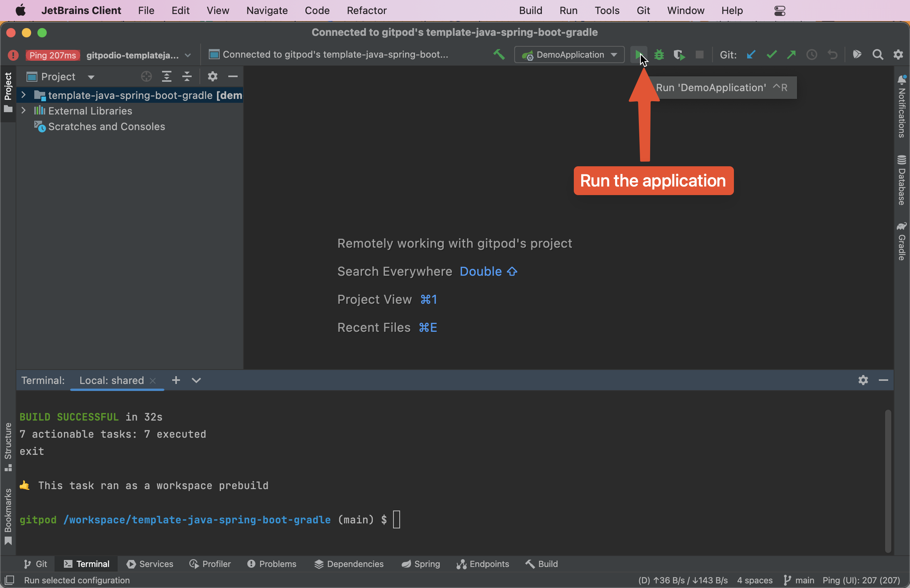Viewport: 910px width, 588px height.
Task: Expand External Libraries tree node
Action: (x=23, y=111)
